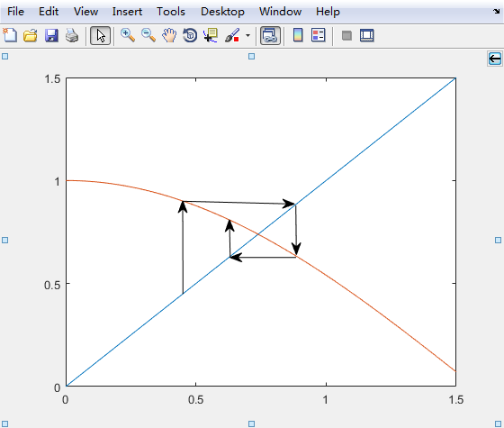Insert a legend from the toolbar
Screen dimensions: 504x428
click(319, 35)
